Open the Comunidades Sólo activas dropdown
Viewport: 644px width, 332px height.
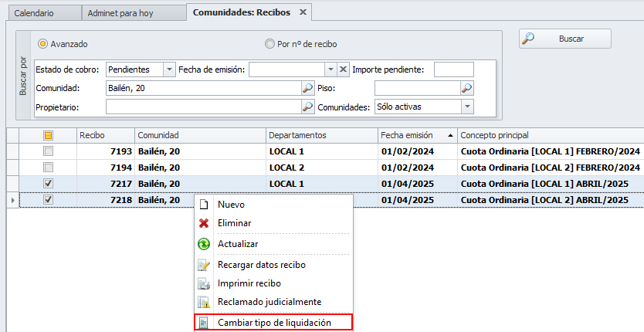[x=467, y=107]
